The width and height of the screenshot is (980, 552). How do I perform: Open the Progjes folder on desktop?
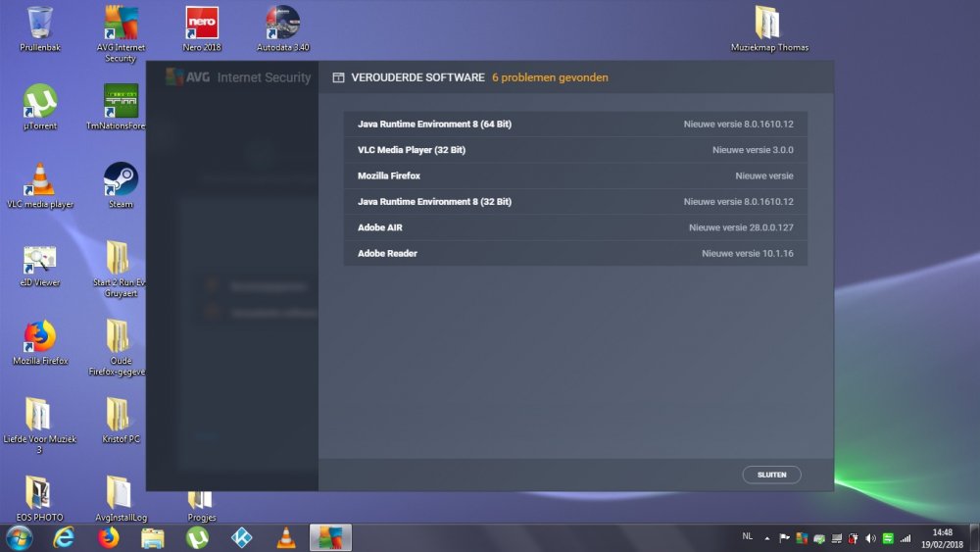tap(201, 506)
